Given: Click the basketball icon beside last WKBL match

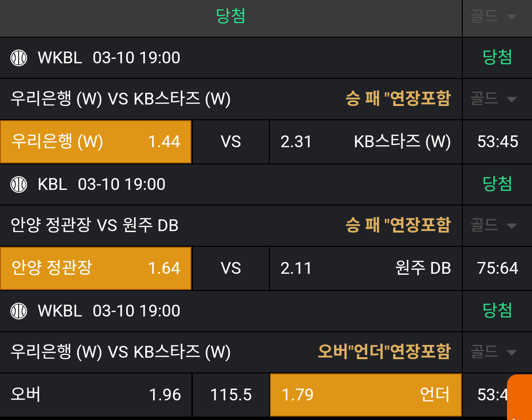Looking at the screenshot, I should coord(19,311).
